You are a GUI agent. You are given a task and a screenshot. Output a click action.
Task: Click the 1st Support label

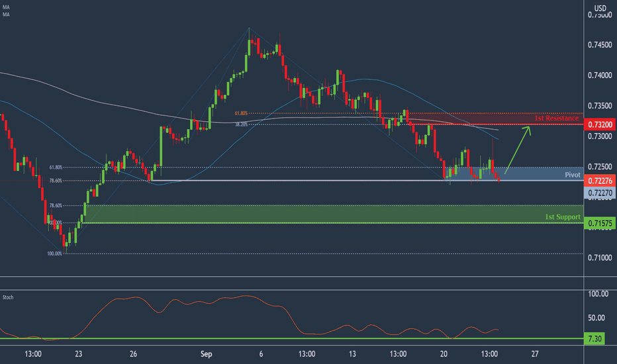[563, 217]
